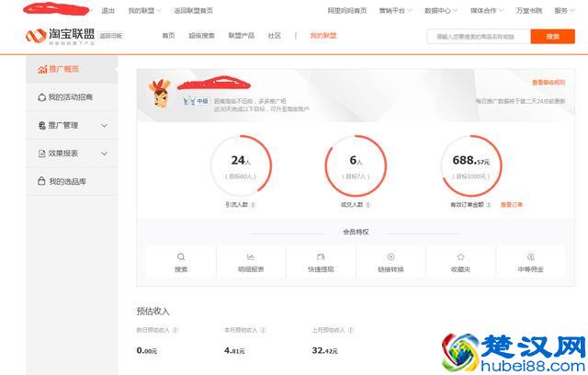
Task: Open the 超级搜索 nav tab
Action: [x=201, y=36]
